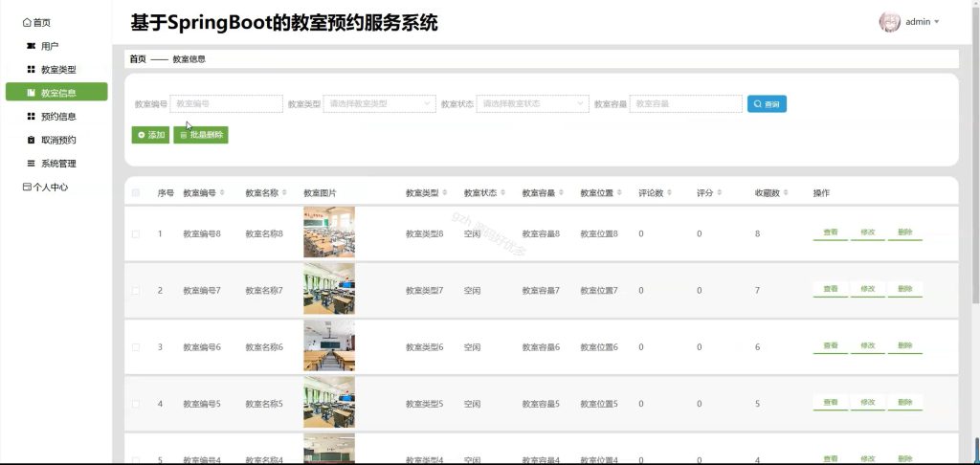The image size is (980, 465).
Task: Click 修改 for 教室编号6 row
Action: pyautogui.click(x=867, y=345)
